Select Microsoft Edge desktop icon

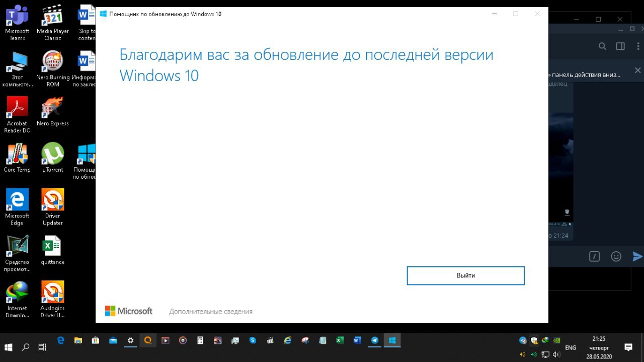(17, 207)
